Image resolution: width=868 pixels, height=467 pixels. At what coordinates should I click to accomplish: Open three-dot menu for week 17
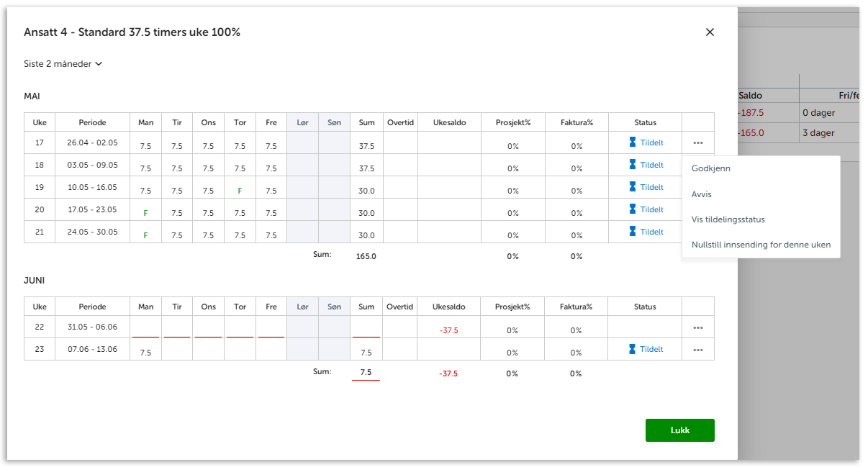point(697,142)
